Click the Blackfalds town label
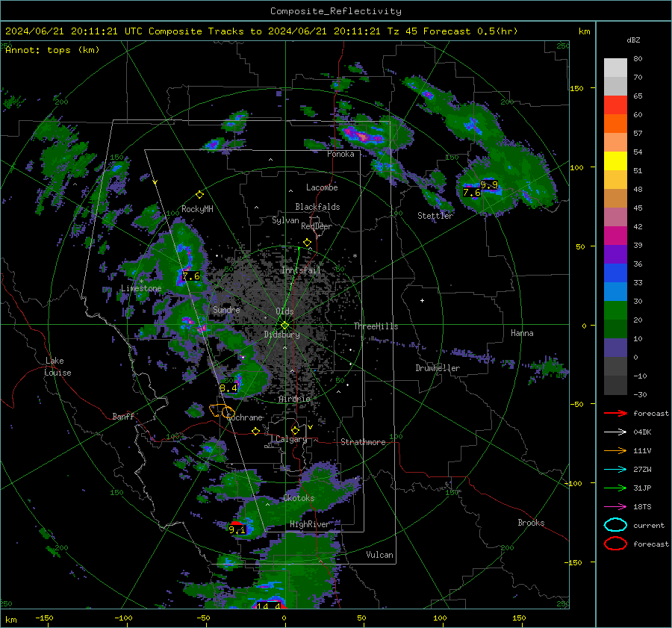Viewport: 672px width, 628px height. point(317,207)
